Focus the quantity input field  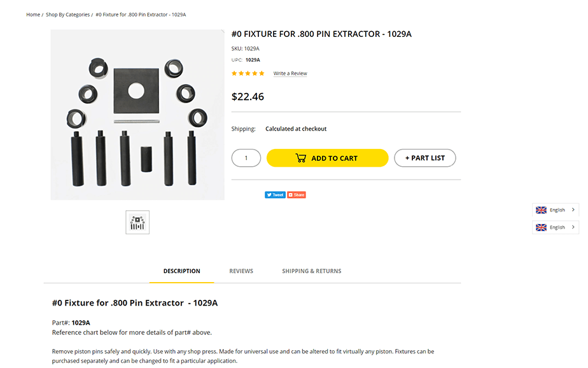pos(246,158)
